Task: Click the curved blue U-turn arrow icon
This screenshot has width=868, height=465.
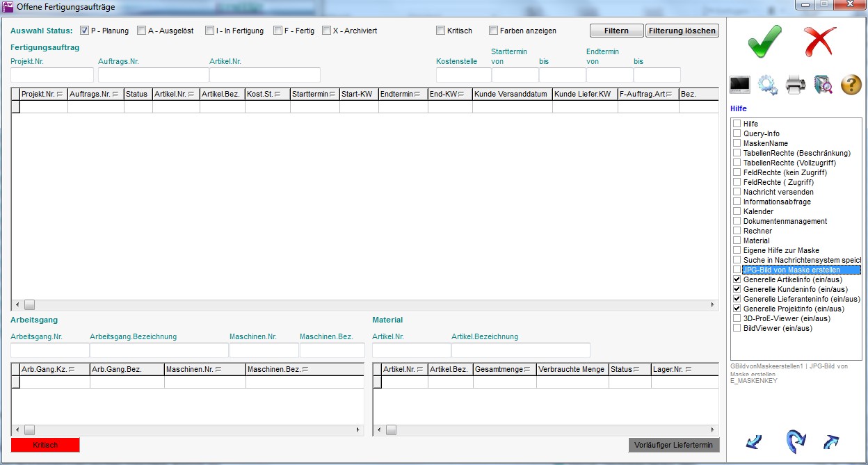Action: click(795, 441)
